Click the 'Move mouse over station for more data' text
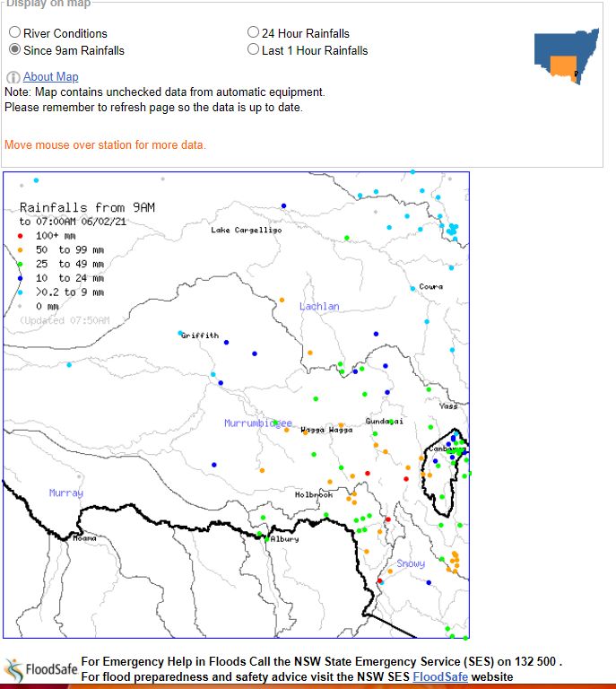The image size is (616, 689). pos(105,144)
